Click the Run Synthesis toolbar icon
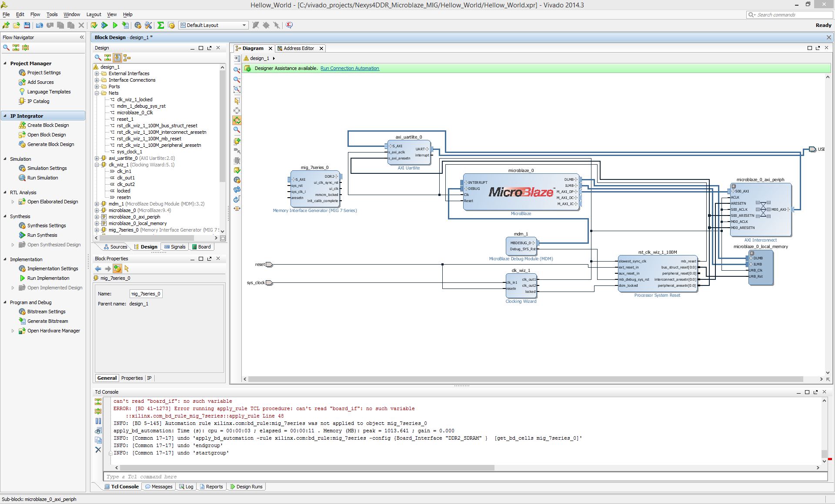The image size is (835, 504). click(x=104, y=25)
